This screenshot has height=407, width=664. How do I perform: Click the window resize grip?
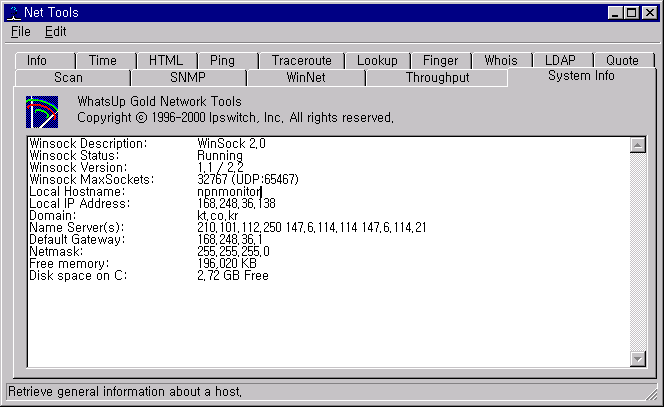651,394
